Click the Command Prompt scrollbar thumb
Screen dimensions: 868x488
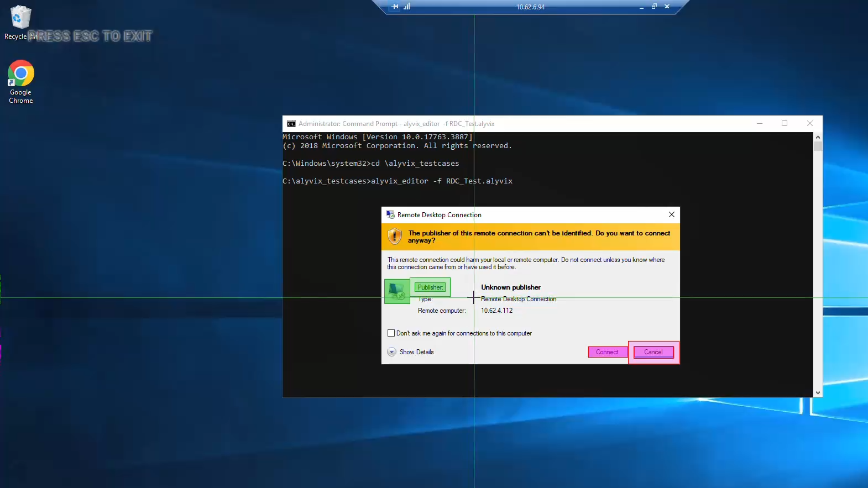click(x=818, y=146)
